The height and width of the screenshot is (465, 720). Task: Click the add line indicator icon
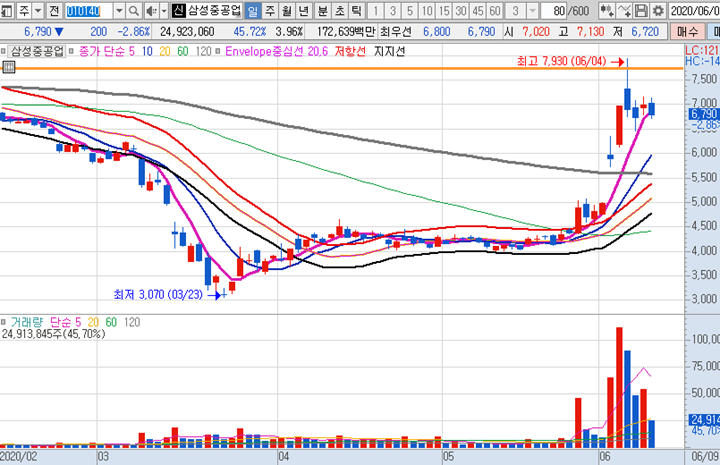tap(624, 11)
